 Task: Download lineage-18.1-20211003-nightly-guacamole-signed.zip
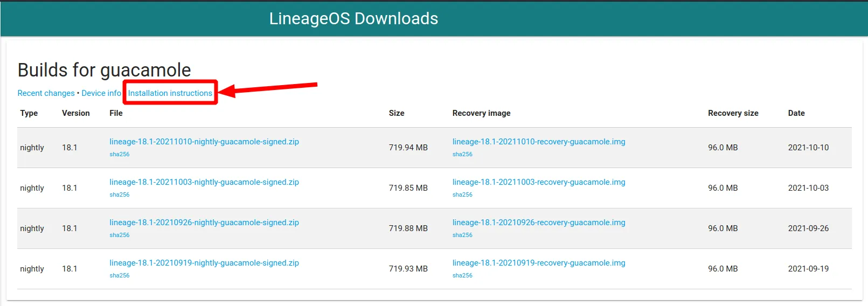pos(204,182)
